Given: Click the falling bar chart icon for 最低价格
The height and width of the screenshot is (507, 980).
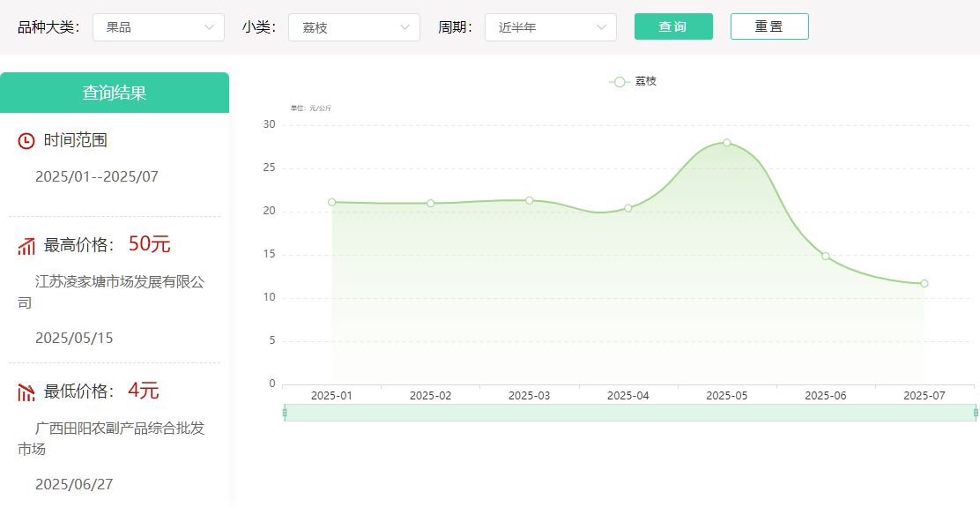Looking at the screenshot, I should [x=26, y=392].
